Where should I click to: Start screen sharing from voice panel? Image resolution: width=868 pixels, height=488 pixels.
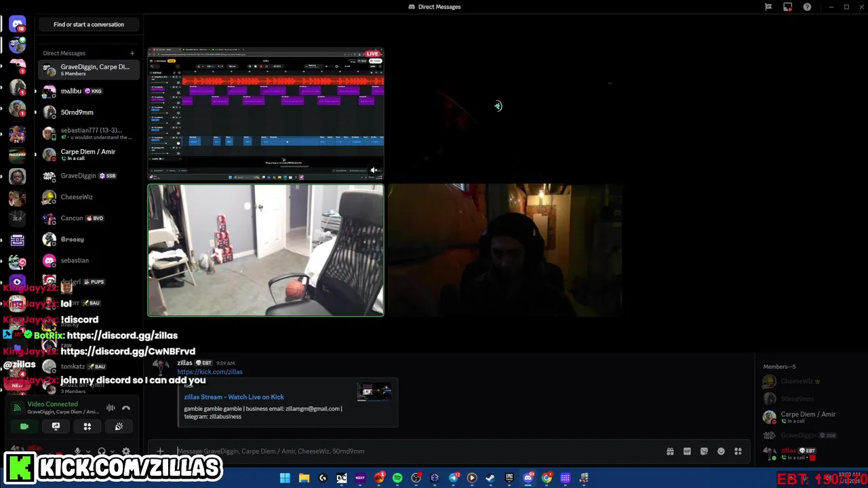[x=56, y=426]
